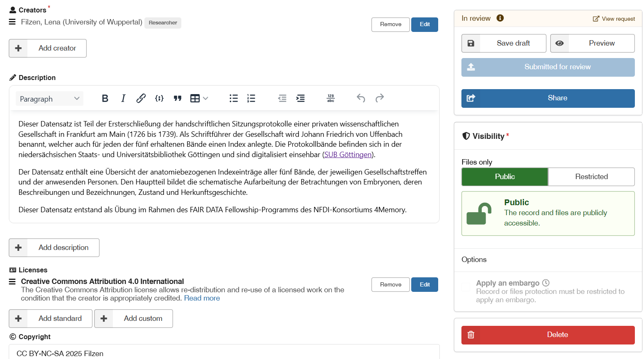Click into the Copyright text field
644x359 pixels.
click(x=224, y=353)
